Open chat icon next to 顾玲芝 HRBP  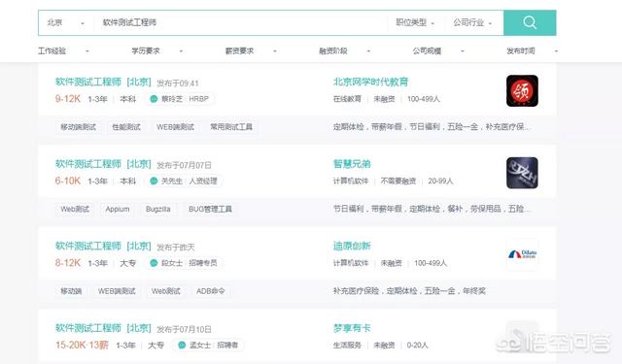pyautogui.click(x=154, y=99)
